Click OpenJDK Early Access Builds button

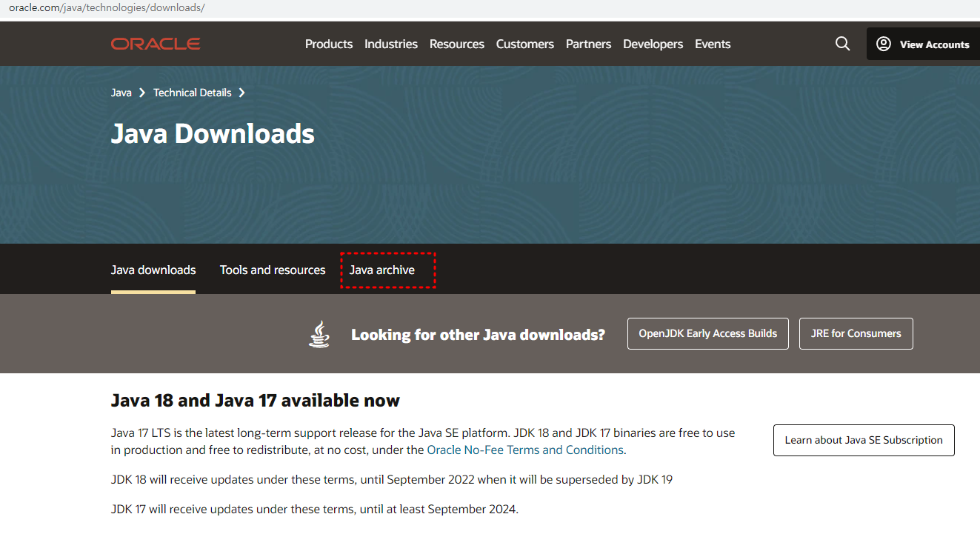tap(708, 333)
